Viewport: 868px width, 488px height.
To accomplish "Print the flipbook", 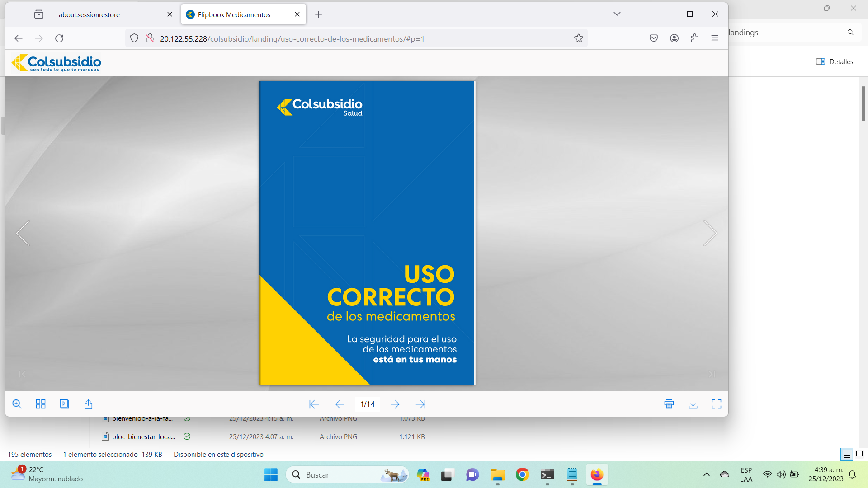I will tap(669, 404).
